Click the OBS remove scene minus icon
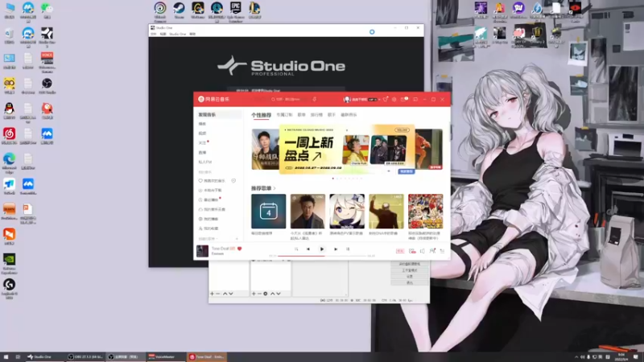Screen dimensions: 644x362 point(218,294)
